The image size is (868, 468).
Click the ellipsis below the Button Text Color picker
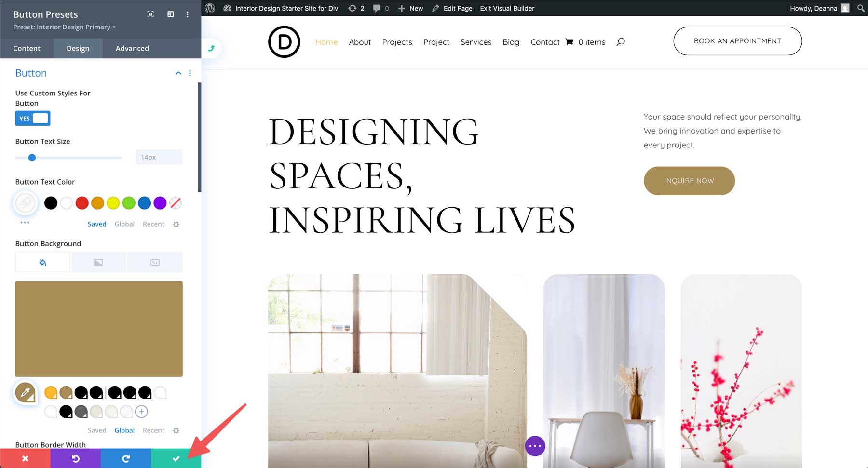point(25,222)
